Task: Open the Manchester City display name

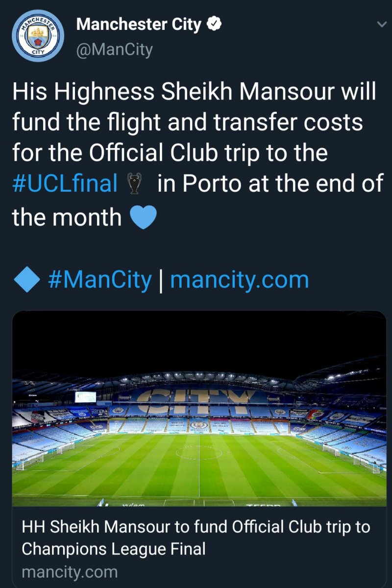Action: click(139, 25)
